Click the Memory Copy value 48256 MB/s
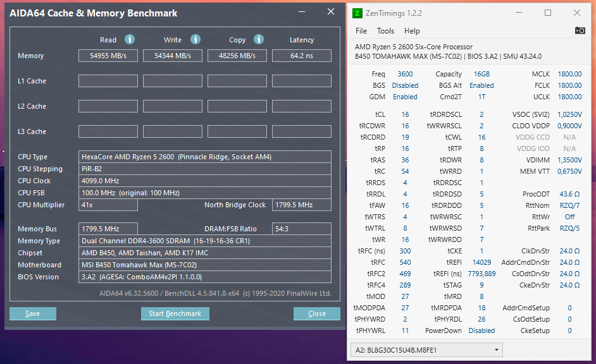 (x=237, y=56)
